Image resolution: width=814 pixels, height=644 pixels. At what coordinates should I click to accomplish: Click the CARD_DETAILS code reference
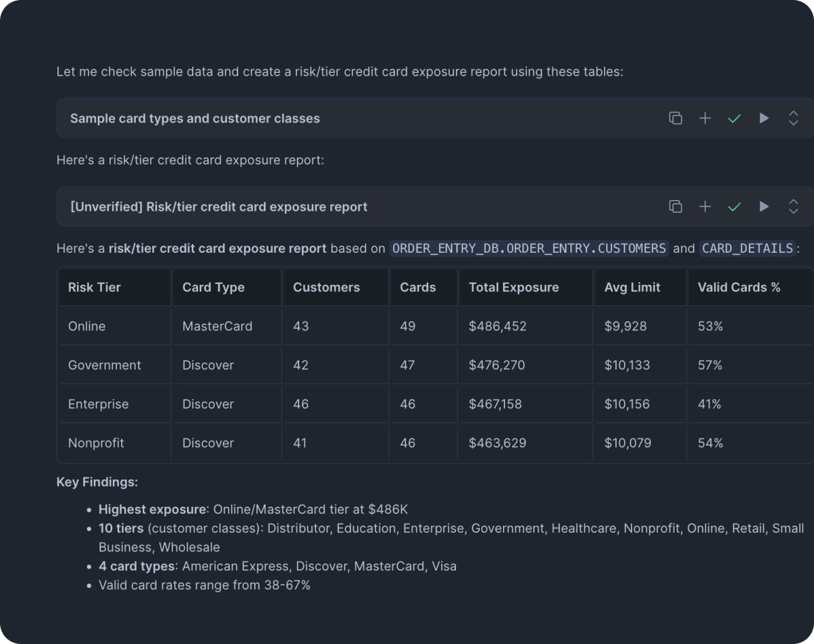(x=747, y=248)
